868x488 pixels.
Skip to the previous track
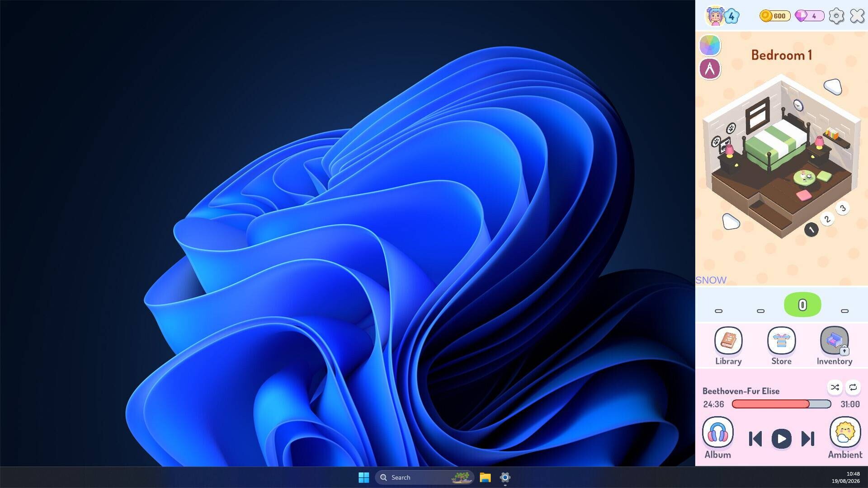755,439
